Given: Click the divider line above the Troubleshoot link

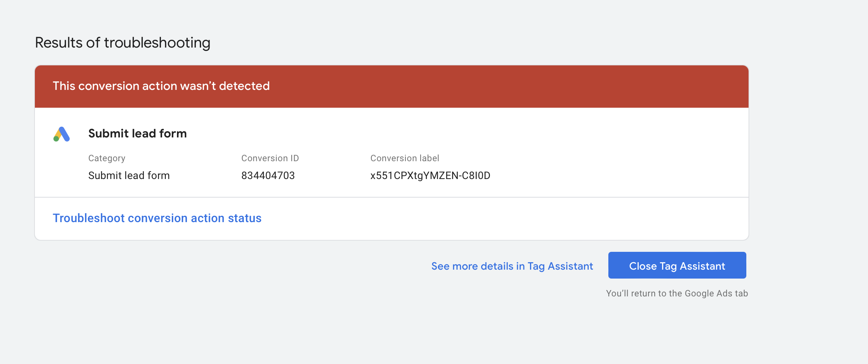Looking at the screenshot, I should pos(392,197).
